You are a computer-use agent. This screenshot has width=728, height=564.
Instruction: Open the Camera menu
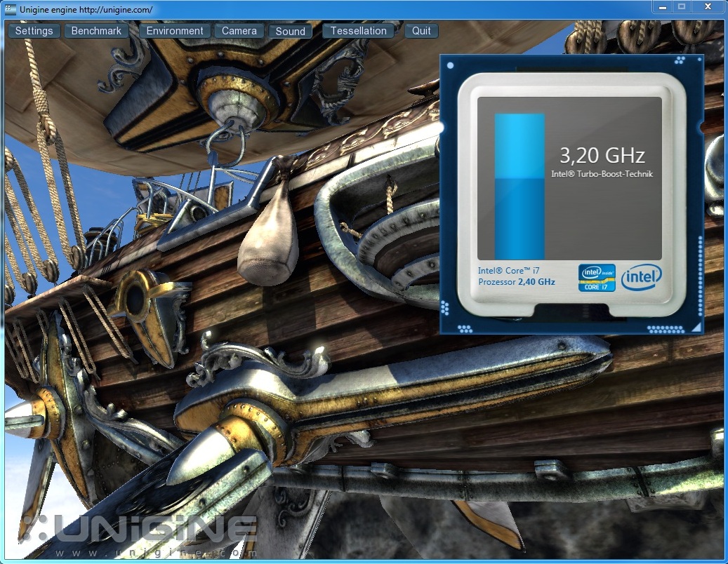tap(239, 31)
